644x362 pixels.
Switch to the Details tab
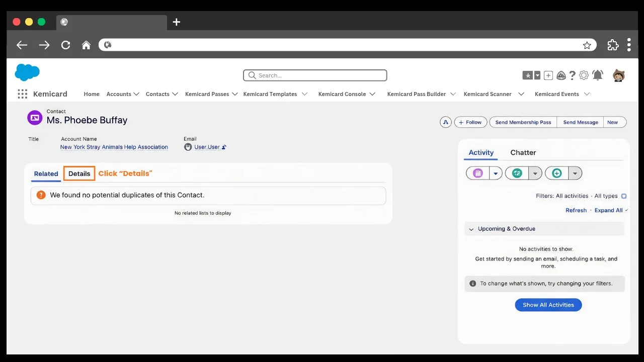coord(79,173)
